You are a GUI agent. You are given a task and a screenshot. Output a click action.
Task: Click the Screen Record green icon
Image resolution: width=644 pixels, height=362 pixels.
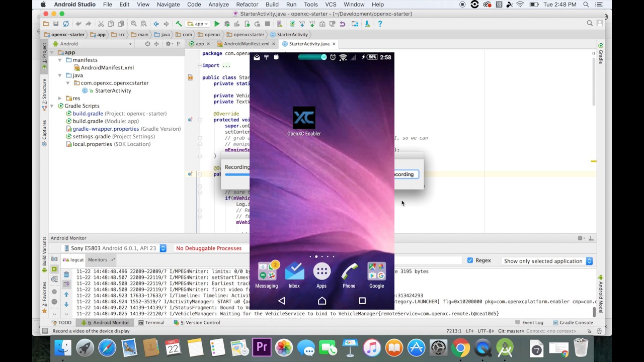click(54, 269)
